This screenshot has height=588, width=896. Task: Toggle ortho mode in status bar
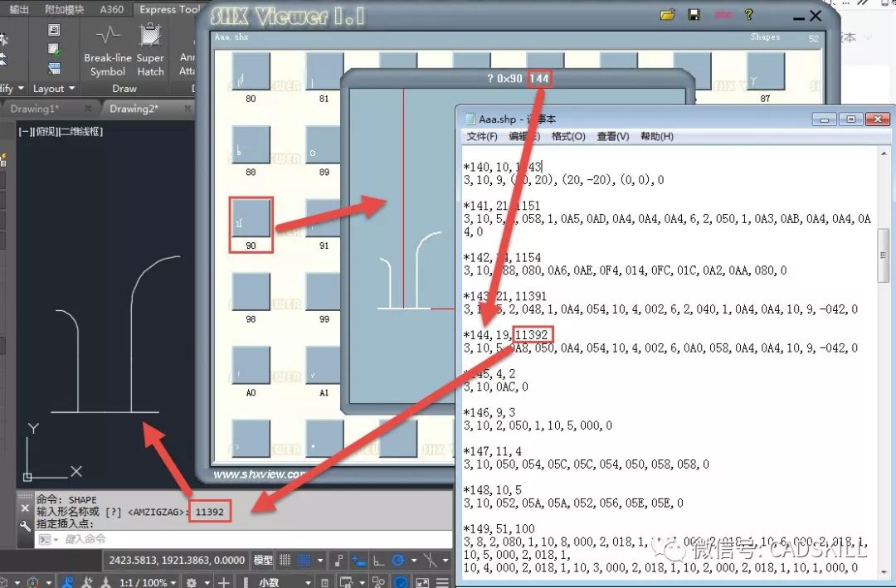(378, 561)
